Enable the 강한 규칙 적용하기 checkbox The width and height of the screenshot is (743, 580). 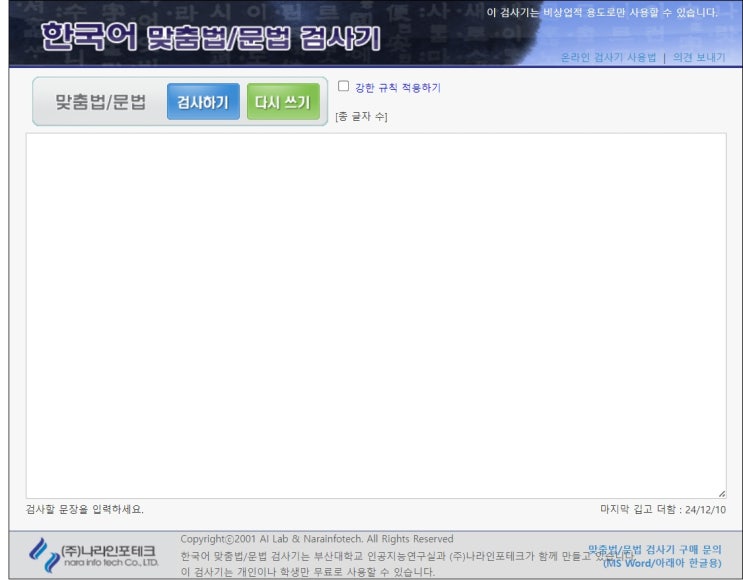tap(344, 86)
